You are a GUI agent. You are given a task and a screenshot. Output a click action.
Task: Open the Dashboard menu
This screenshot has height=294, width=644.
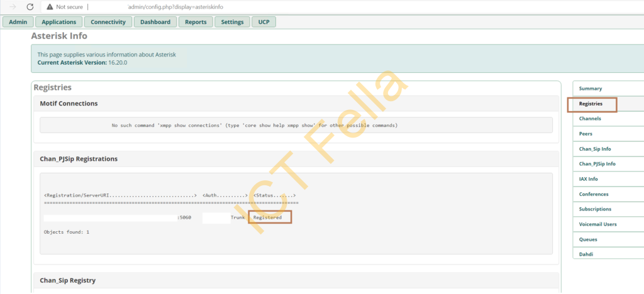coord(155,22)
